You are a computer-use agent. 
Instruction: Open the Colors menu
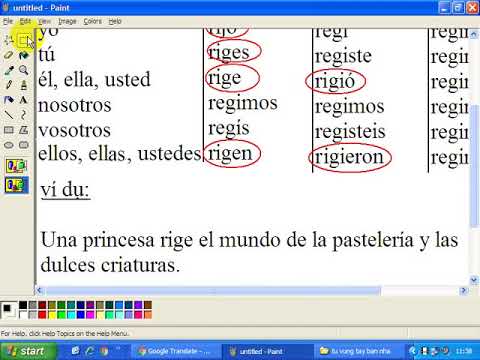pyautogui.click(x=92, y=21)
